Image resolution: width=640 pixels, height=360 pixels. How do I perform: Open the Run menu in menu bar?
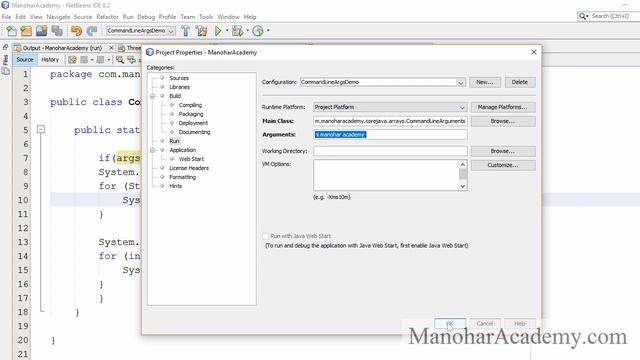pyautogui.click(x=128, y=17)
